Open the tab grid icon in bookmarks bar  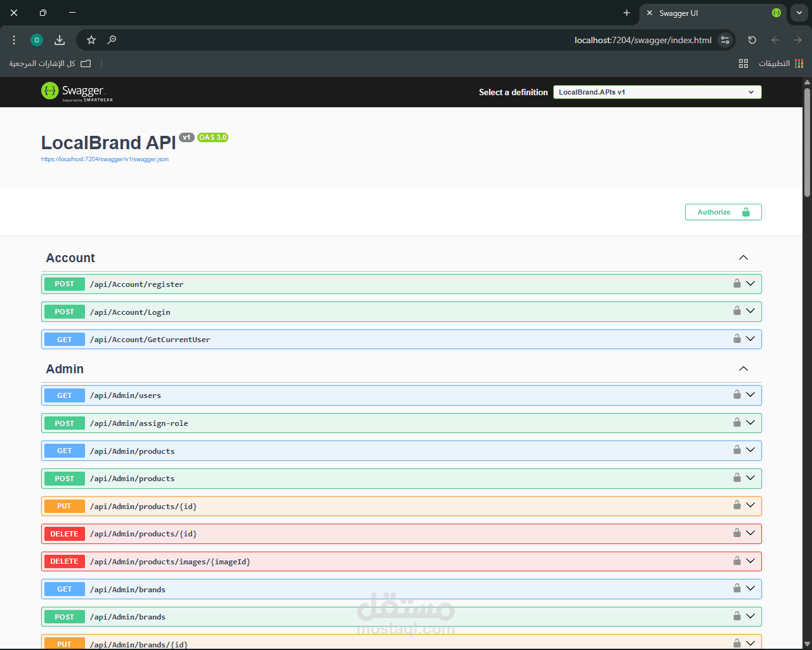point(743,63)
